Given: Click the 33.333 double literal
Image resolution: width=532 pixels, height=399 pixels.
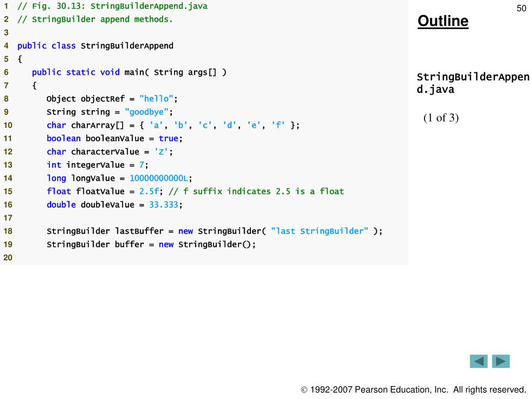Looking at the screenshot, I should coord(164,205).
